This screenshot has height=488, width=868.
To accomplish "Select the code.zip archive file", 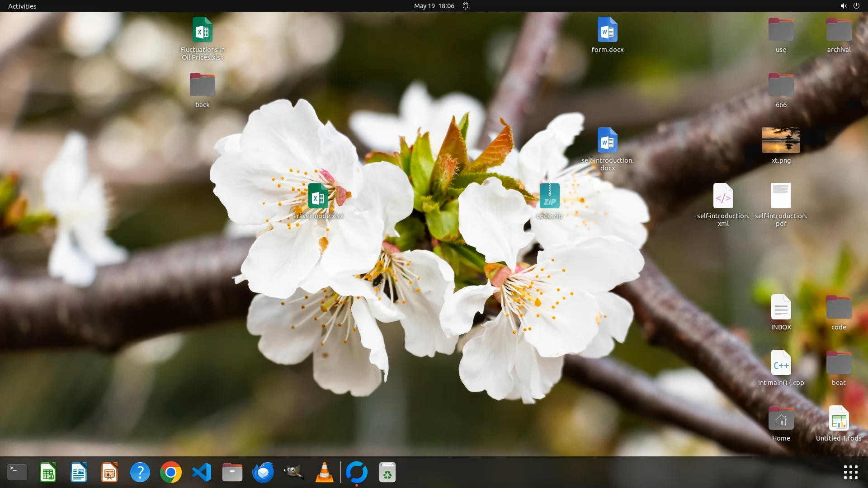I will click(x=549, y=196).
